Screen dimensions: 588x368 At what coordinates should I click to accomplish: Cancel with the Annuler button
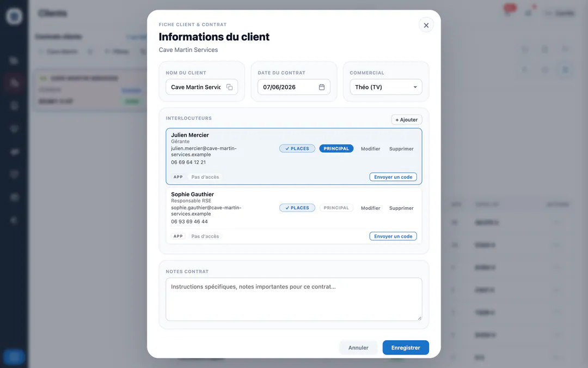click(358, 348)
